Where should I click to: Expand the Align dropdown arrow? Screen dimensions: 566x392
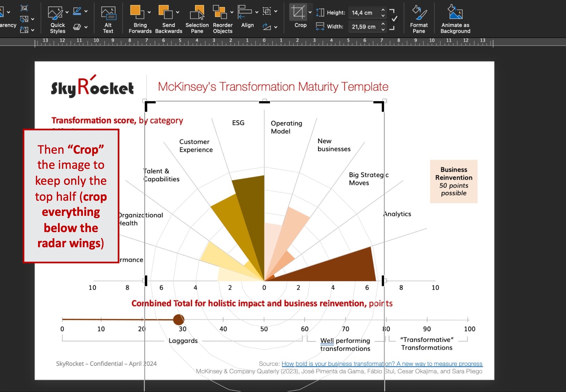(x=257, y=12)
